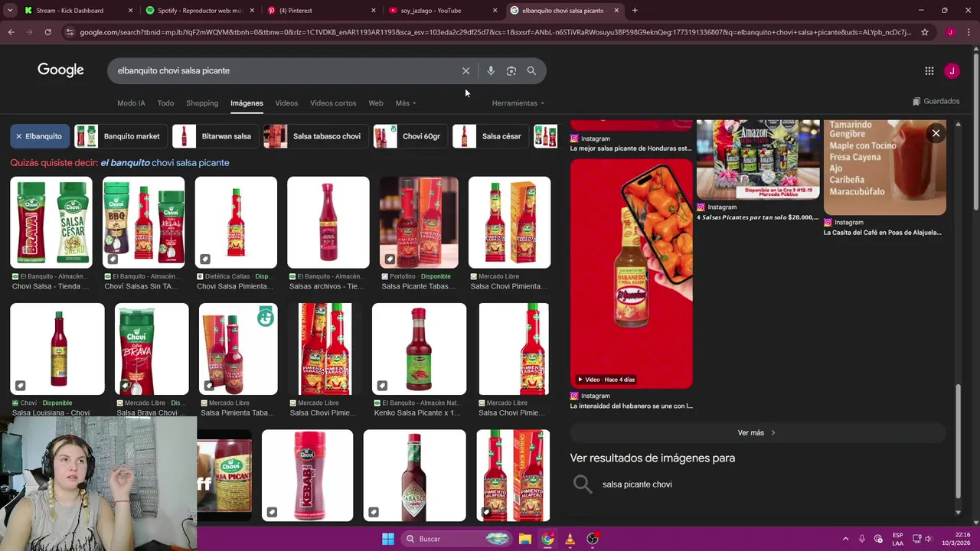Expand the Más search menu
The height and width of the screenshot is (551, 980).
406,103
